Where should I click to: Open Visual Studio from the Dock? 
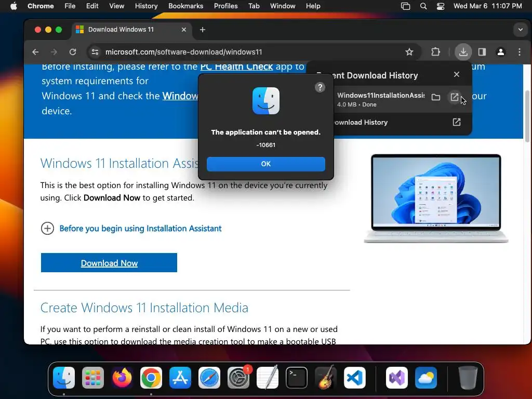point(396,378)
